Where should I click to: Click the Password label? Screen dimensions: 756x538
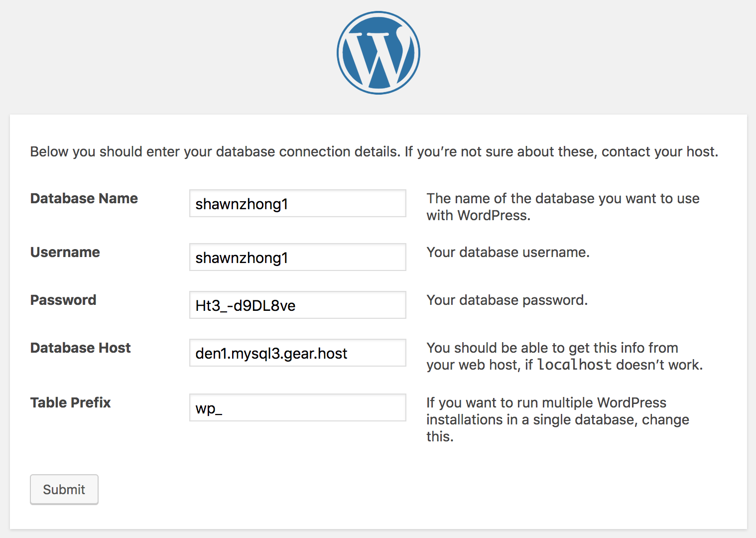pyautogui.click(x=63, y=300)
